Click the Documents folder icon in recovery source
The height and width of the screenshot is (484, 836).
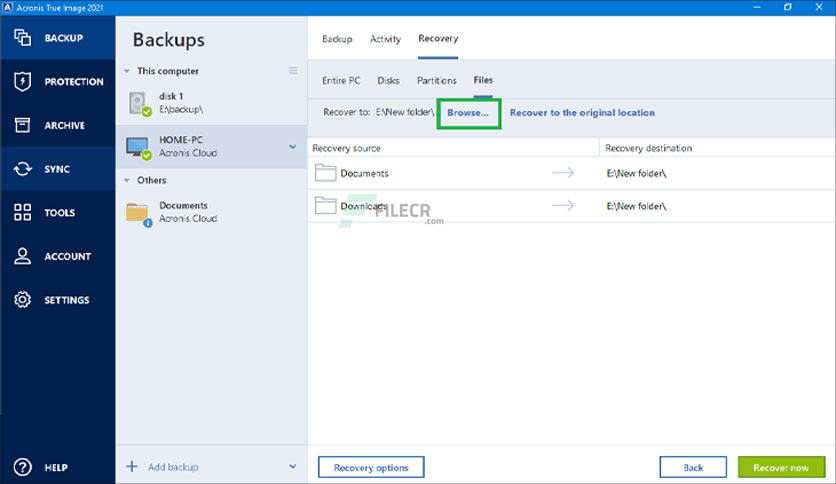(x=325, y=173)
